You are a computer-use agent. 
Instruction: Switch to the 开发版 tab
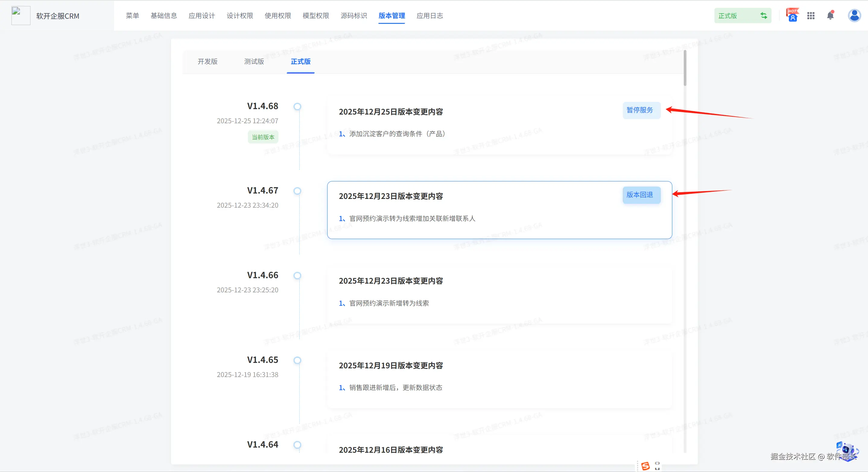pyautogui.click(x=207, y=61)
